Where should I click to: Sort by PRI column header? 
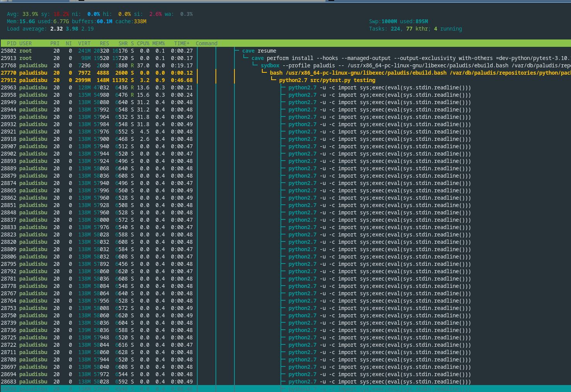click(x=55, y=43)
